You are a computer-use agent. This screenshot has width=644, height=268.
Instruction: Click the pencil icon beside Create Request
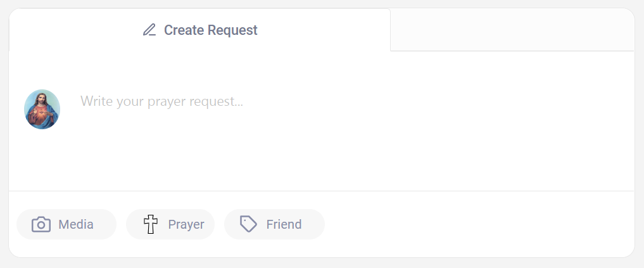[149, 30]
